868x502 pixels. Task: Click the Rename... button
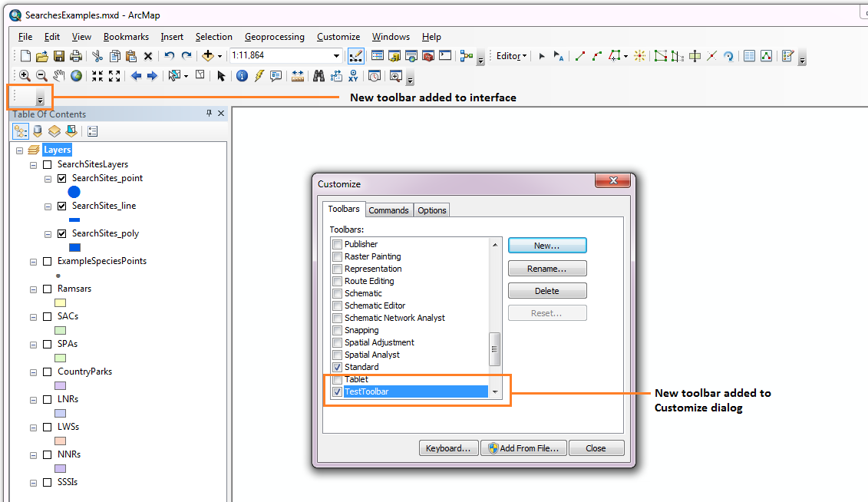click(547, 269)
